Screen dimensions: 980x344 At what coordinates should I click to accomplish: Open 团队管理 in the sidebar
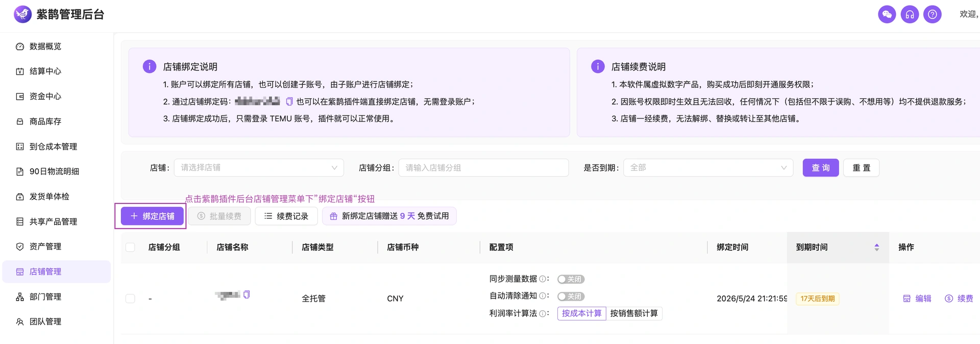tap(56, 322)
